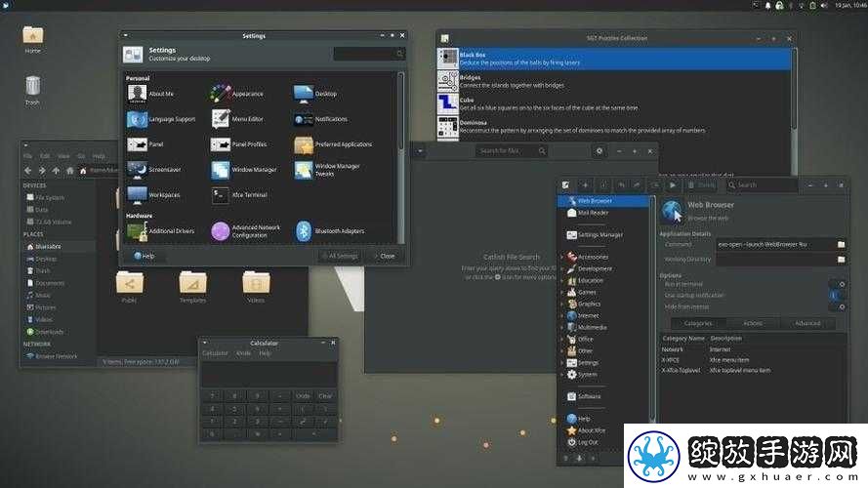Expand the Office category

[562, 340]
